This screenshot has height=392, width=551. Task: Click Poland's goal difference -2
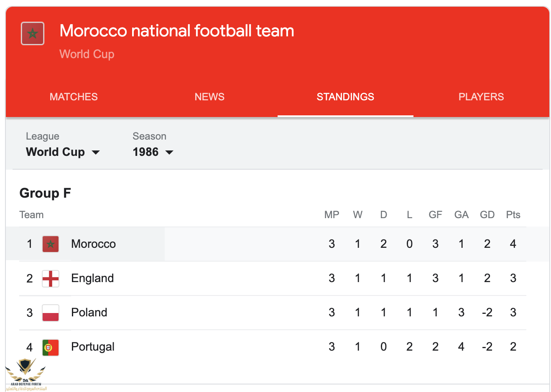pyautogui.click(x=487, y=313)
